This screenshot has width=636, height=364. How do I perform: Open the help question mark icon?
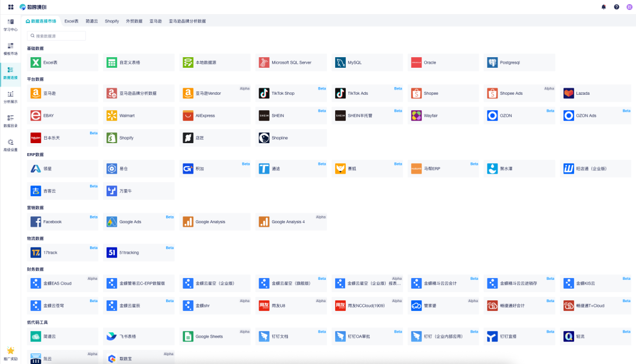pyautogui.click(x=617, y=7)
